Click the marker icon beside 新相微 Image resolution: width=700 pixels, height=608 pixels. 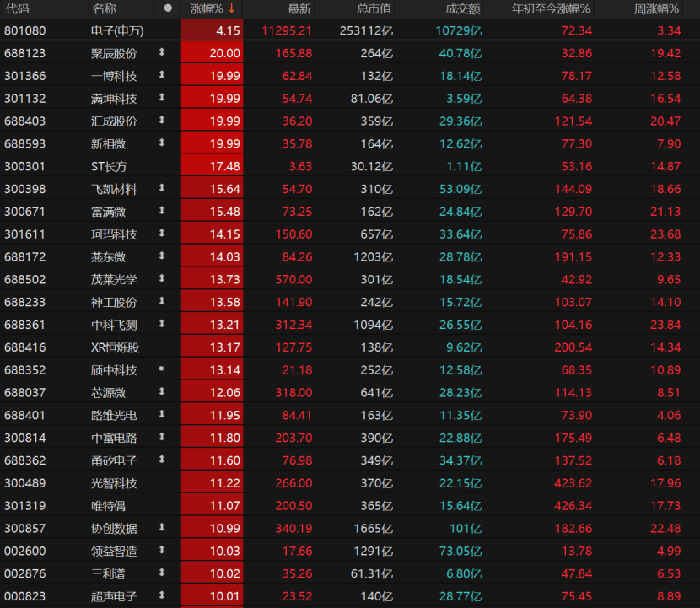[162, 143]
